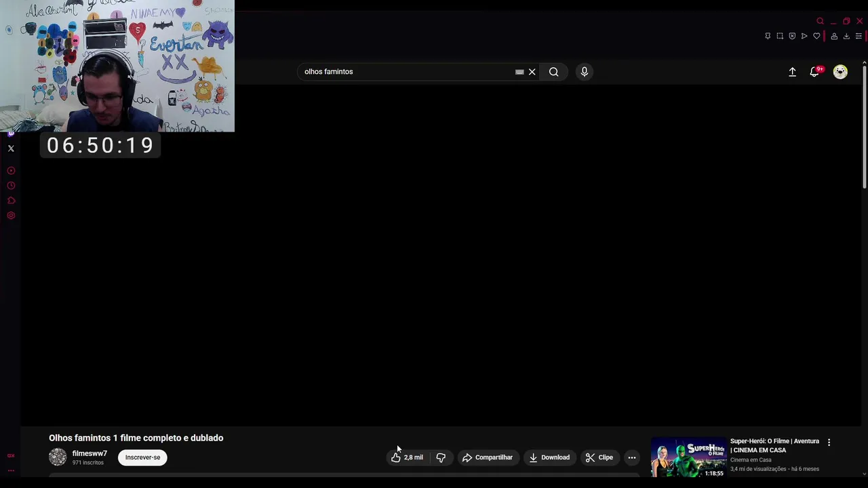Open options menu for Super-Herói suggestion
Viewport: 868px width, 488px height.
pyautogui.click(x=829, y=442)
